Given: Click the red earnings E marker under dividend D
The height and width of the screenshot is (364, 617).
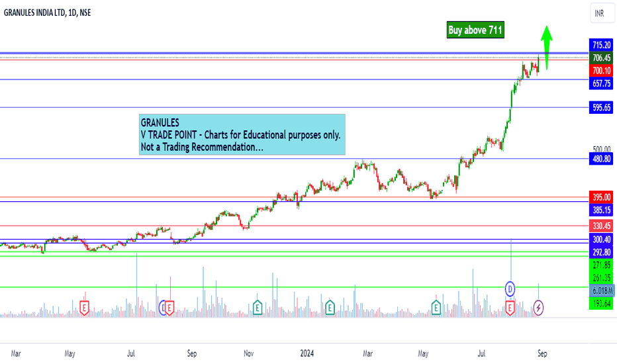Looking at the screenshot, I should (x=510, y=308).
